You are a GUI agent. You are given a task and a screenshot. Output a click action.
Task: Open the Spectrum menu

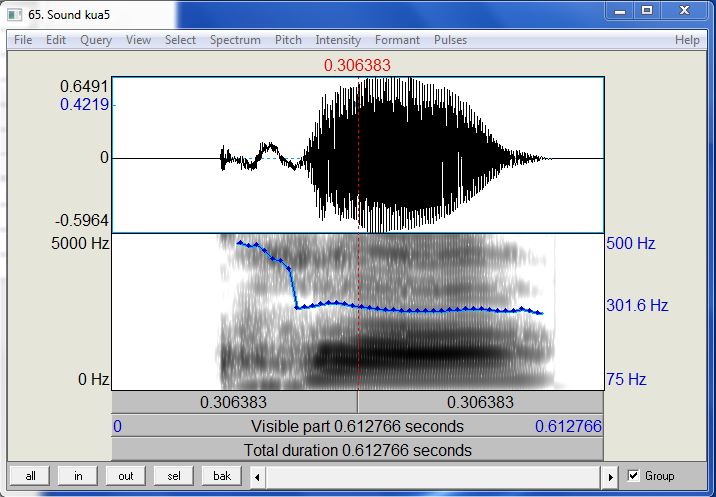235,40
